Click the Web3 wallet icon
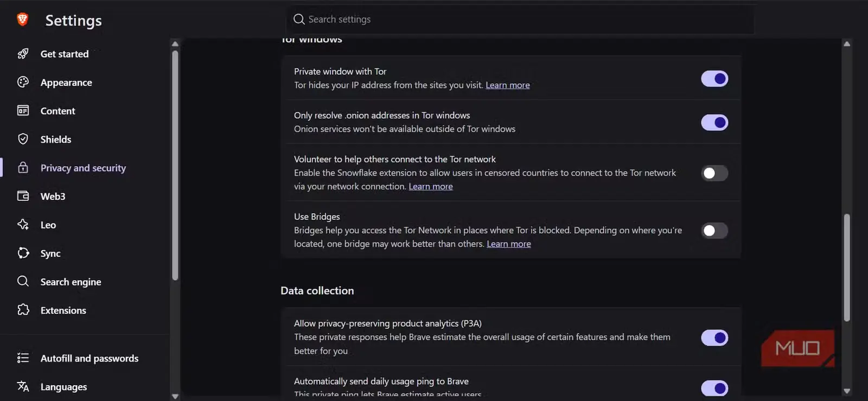Image resolution: width=868 pixels, height=401 pixels. 23,196
